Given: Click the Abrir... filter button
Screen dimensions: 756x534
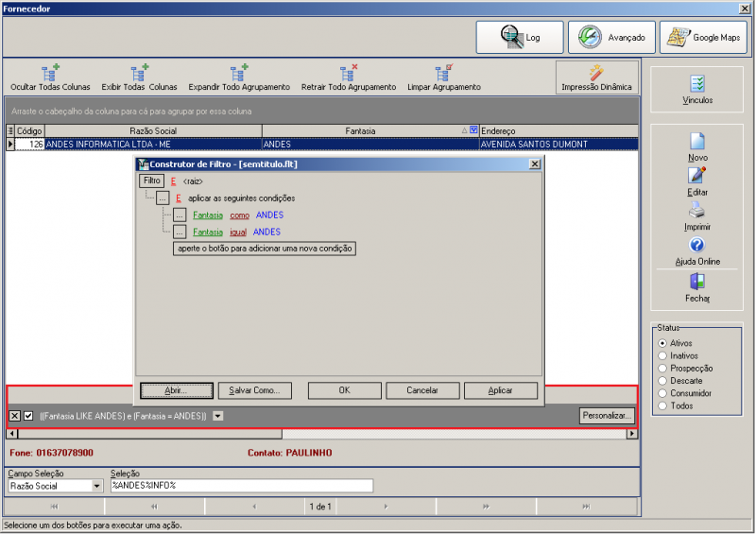Looking at the screenshot, I should pyautogui.click(x=177, y=390).
